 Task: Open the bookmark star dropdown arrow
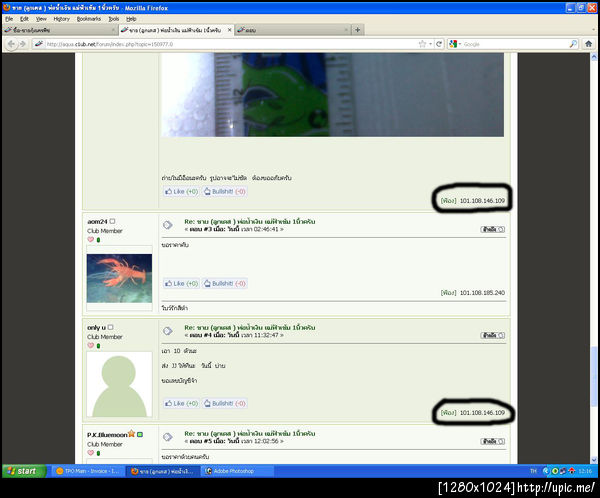pyautogui.click(x=430, y=44)
